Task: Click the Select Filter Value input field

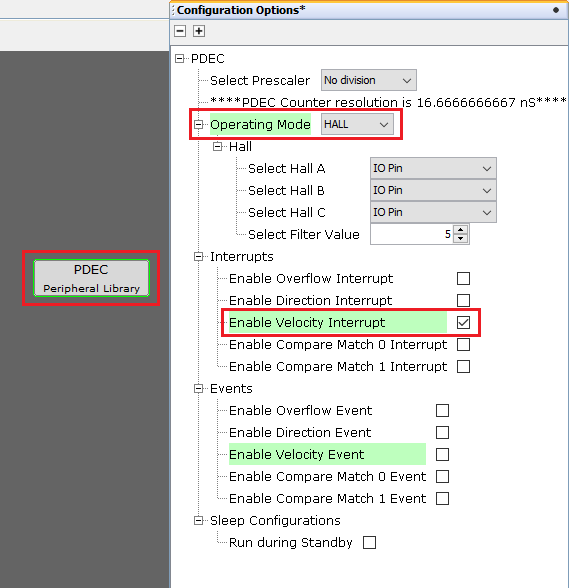Action: click(411, 234)
